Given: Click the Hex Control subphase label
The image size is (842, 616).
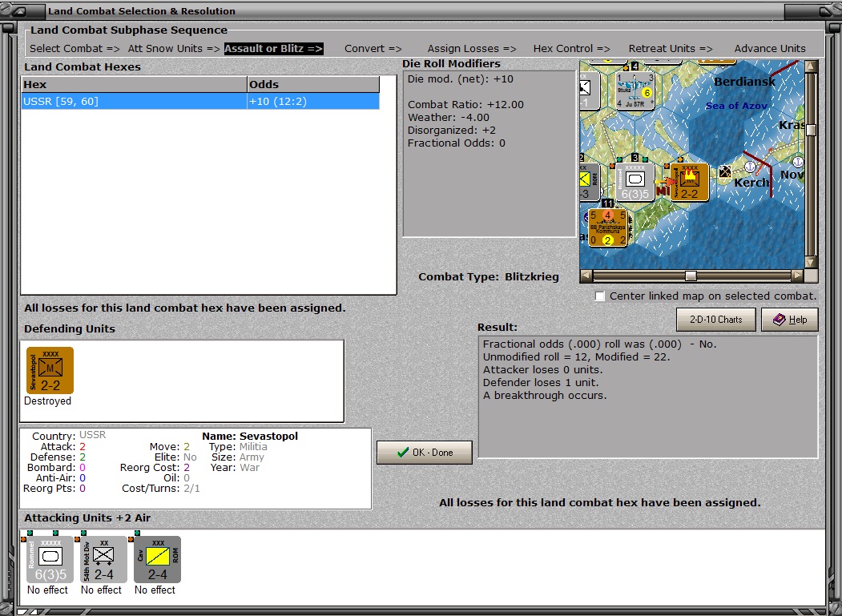Looking at the screenshot, I should [571, 48].
